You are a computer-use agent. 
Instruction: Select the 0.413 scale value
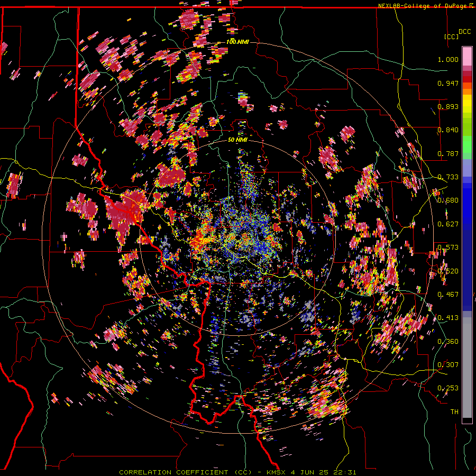pyautogui.click(x=448, y=318)
